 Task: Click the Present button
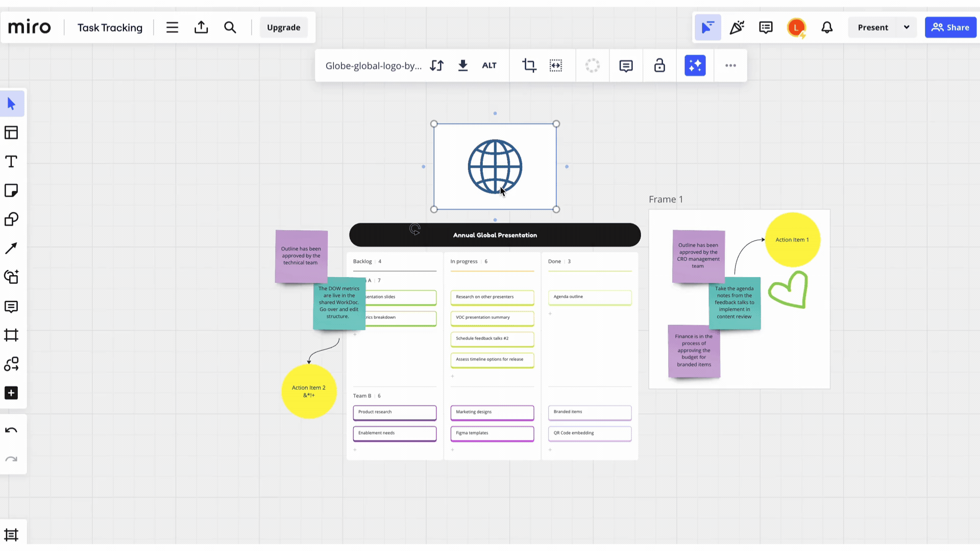pos(873,28)
